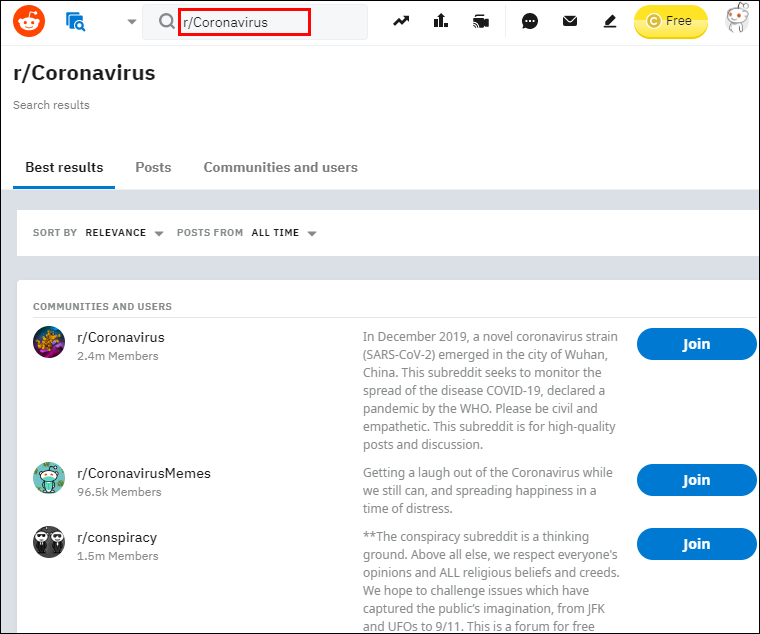
Task: Click the Free coins button
Action: 670,21
